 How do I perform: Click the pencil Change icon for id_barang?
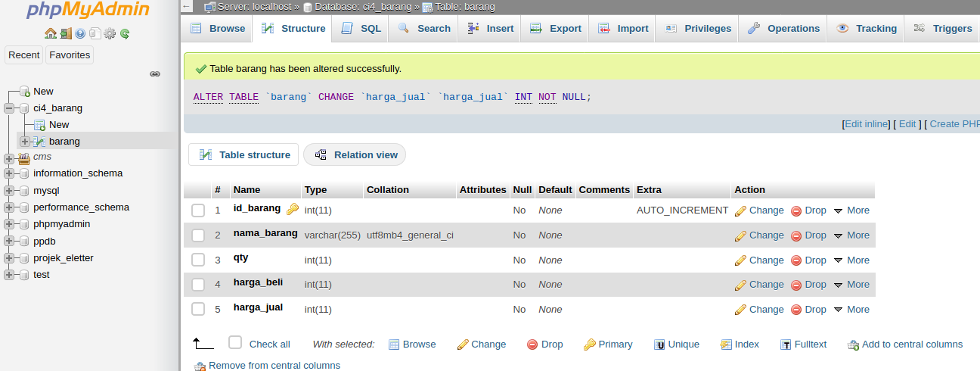741,211
